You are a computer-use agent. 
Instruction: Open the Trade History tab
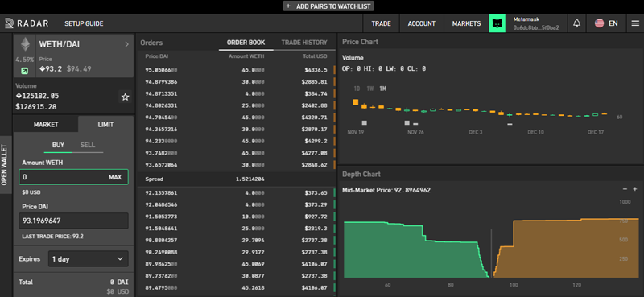point(304,43)
